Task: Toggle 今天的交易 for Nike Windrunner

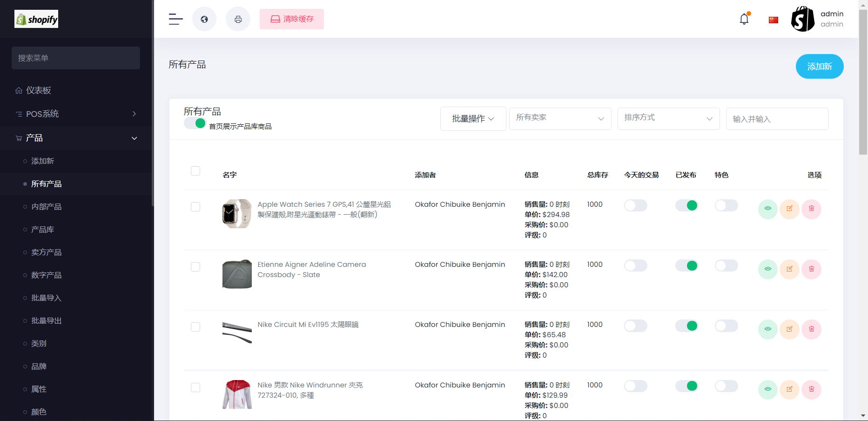Action: [636, 386]
